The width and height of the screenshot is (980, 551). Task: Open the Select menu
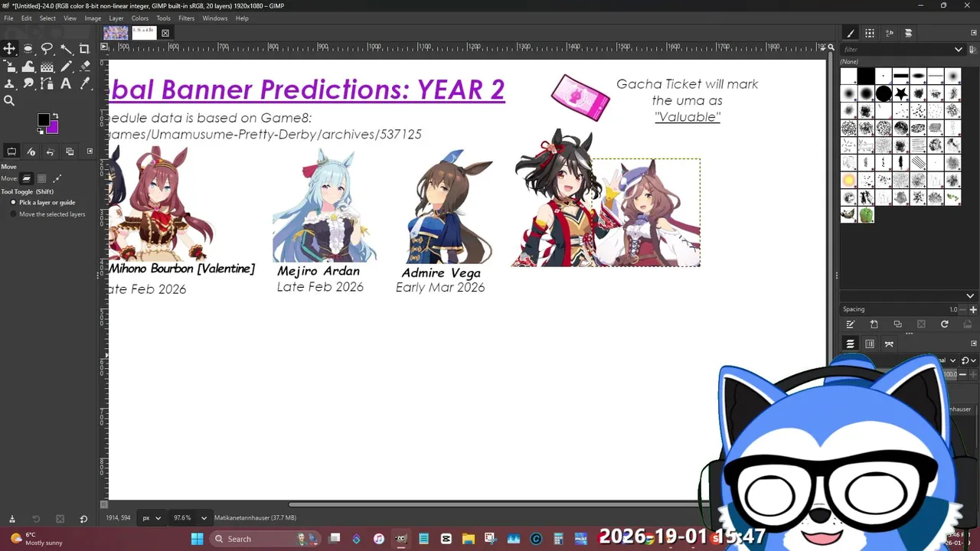click(47, 18)
